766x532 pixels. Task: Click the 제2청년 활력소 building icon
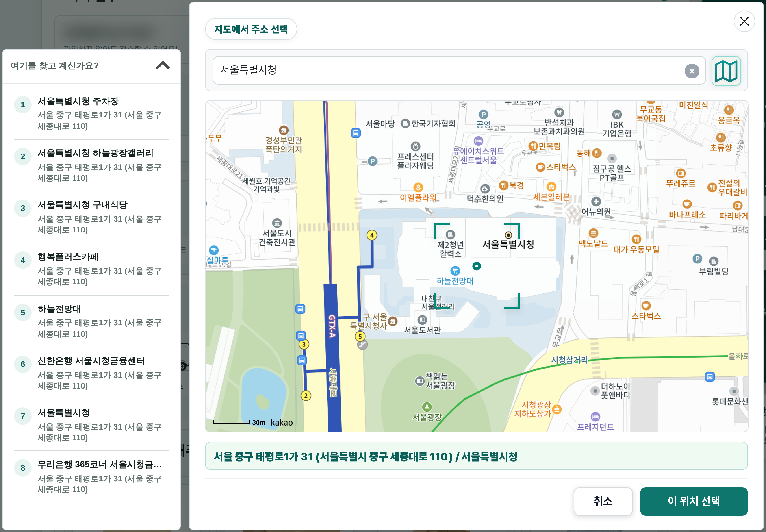[450, 235]
